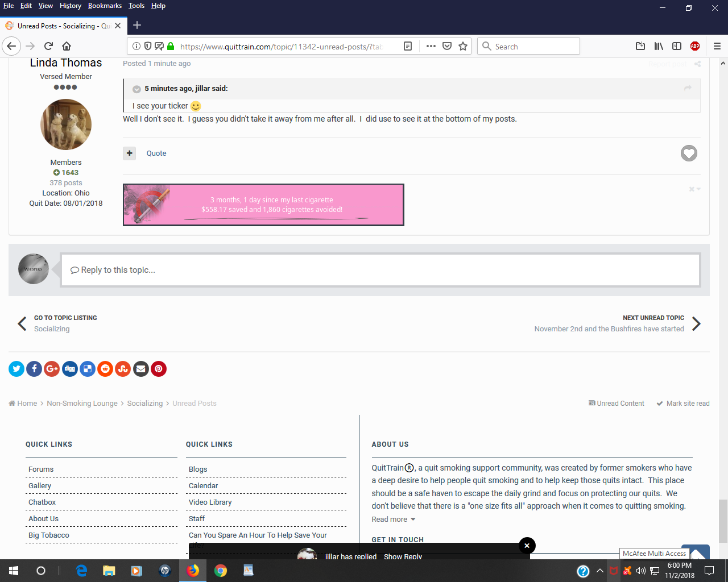This screenshot has height=582, width=728.
Task: Open the History menu
Action: click(x=70, y=6)
